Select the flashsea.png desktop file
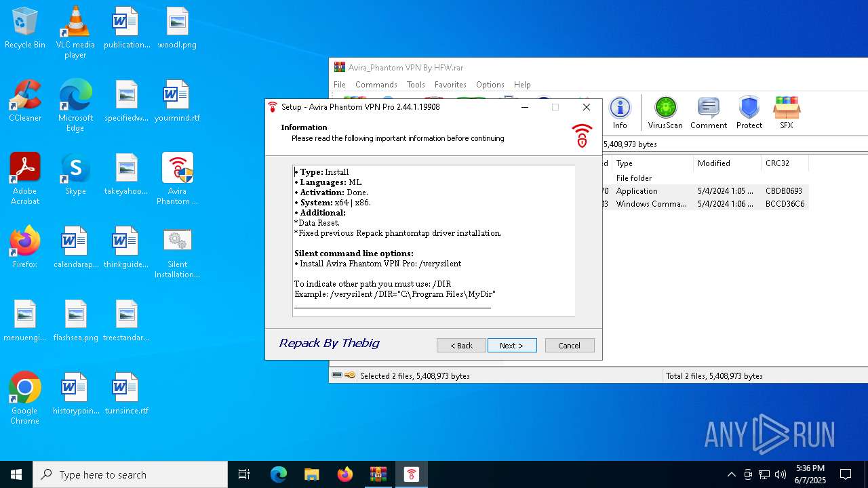868x488 pixels. (x=75, y=321)
